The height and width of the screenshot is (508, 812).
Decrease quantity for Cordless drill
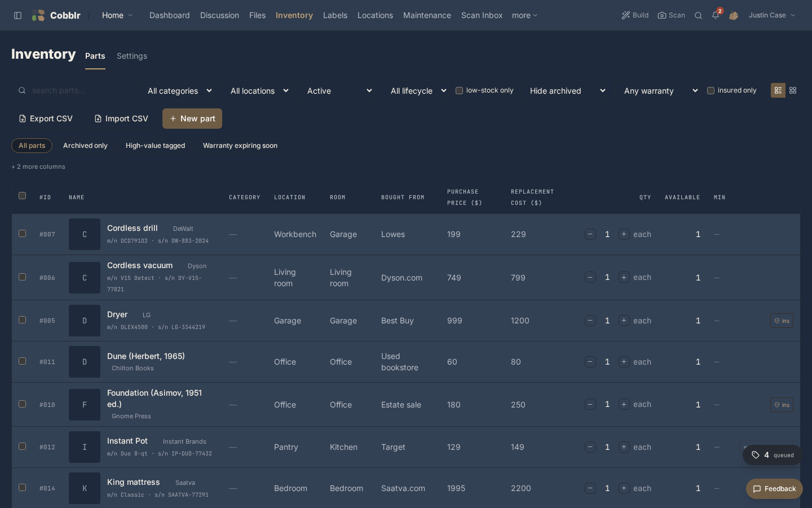(x=590, y=234)
